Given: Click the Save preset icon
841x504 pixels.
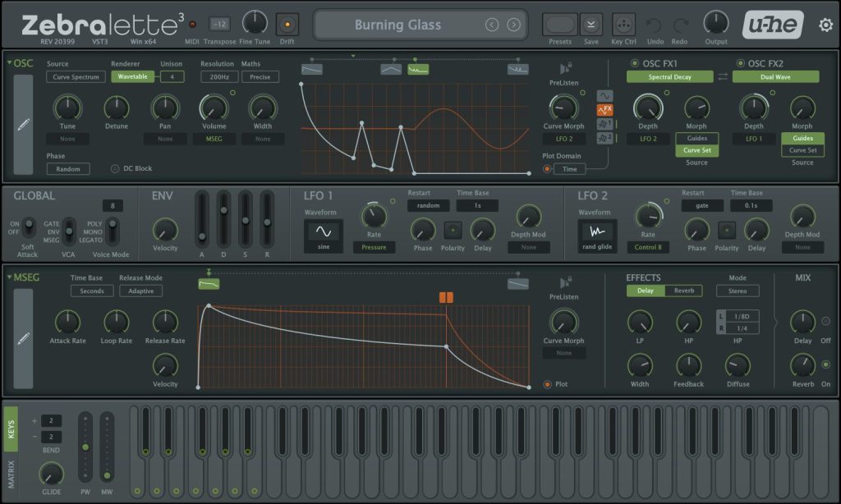Looking at the screenshot, I should pyautogui.click(x=591, y=25).
